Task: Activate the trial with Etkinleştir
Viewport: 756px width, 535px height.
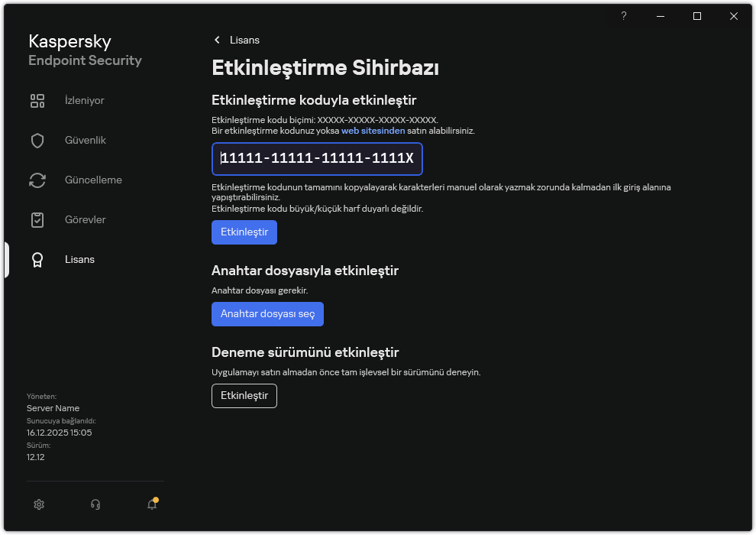Action: coord(244,396)
